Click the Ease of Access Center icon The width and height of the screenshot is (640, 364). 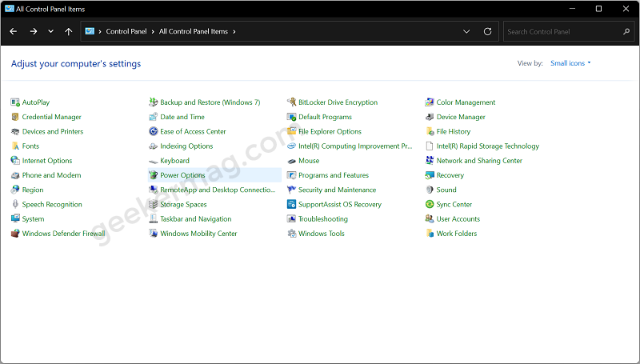coord(153,131)
